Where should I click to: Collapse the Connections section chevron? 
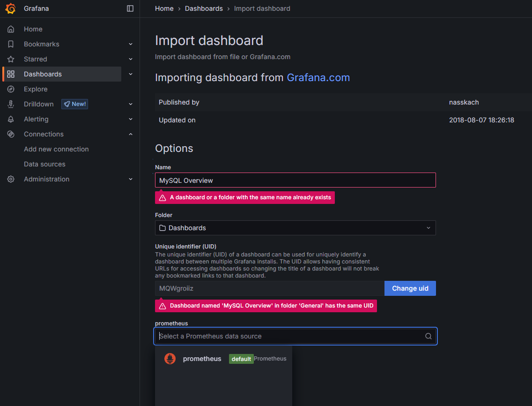click(x=131, y=134)
